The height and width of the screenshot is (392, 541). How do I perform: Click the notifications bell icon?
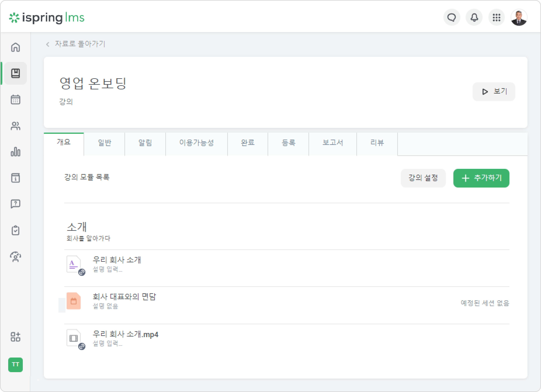point(474,17)
